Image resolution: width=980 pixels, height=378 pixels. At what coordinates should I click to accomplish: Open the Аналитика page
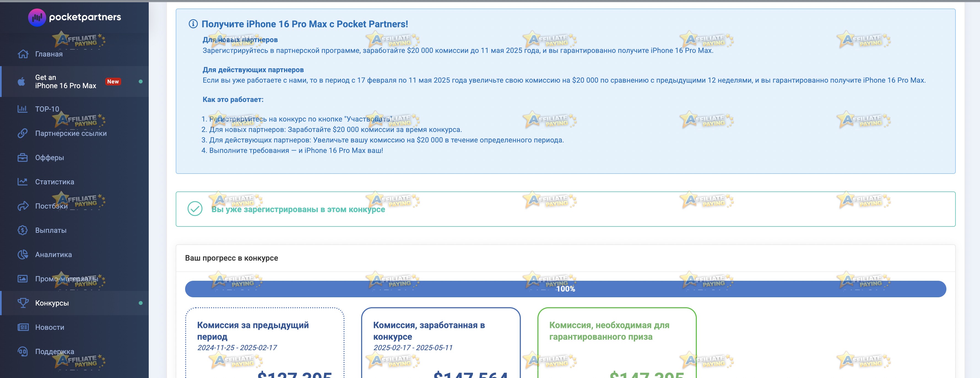coord(75,254)
